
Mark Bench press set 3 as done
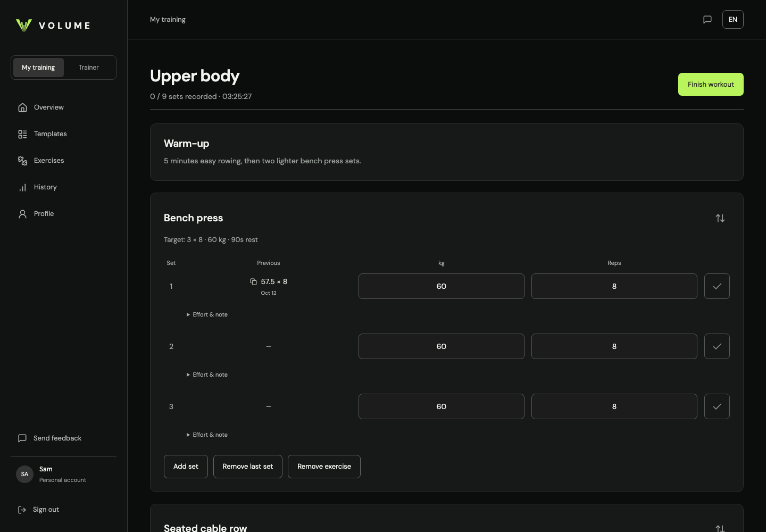pos(717,406)
